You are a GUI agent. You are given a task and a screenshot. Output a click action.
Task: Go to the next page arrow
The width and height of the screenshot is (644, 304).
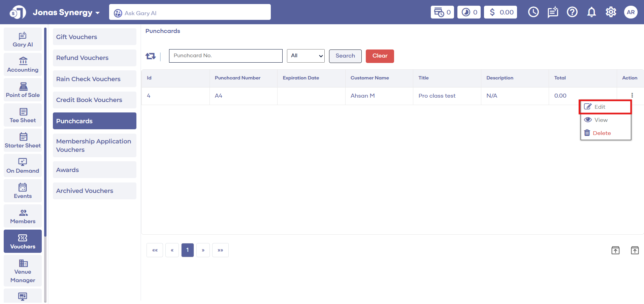(203, 250)
